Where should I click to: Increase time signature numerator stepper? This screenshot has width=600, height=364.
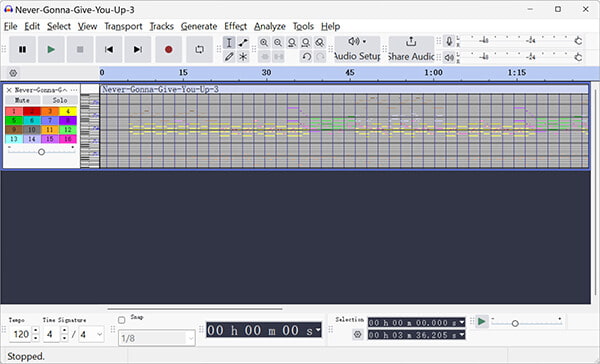[x=65, y=330]
